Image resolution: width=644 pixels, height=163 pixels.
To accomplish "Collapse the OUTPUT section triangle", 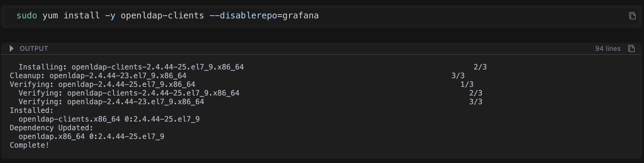I will 12,48.
